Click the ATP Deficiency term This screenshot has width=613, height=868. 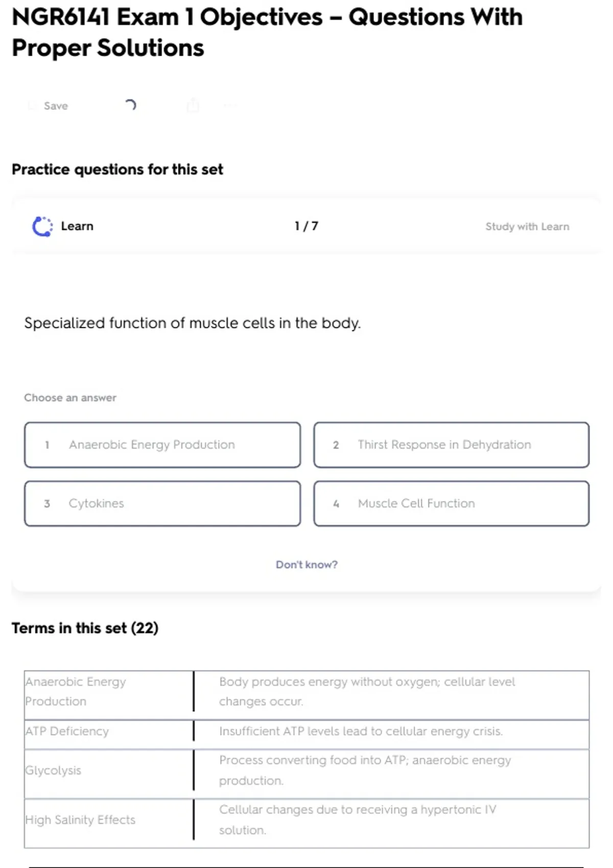(x=67, y=731)
